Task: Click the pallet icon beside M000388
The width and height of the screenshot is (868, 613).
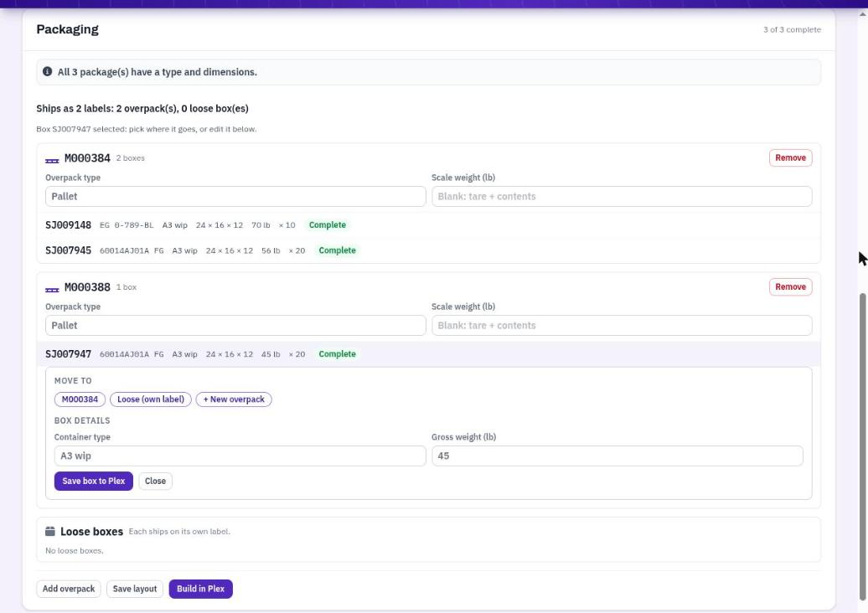Action: pyautogui.click(x=52, y=290)
